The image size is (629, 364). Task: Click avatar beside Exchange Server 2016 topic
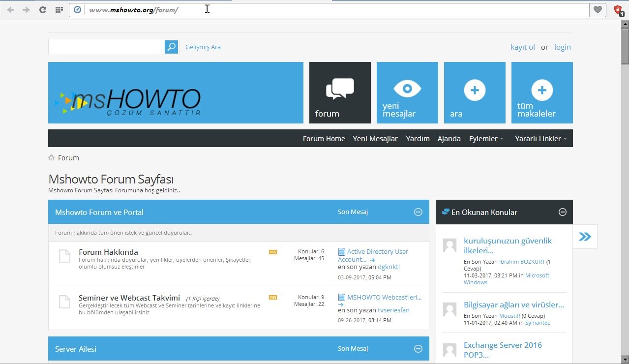[x=449, y=350]
